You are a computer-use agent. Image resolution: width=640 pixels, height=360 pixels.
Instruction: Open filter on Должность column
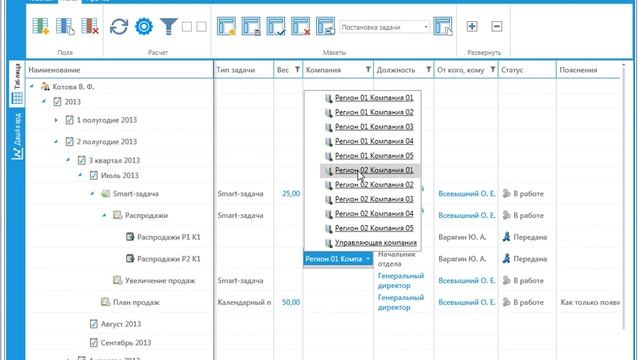[x=428, y=70]
